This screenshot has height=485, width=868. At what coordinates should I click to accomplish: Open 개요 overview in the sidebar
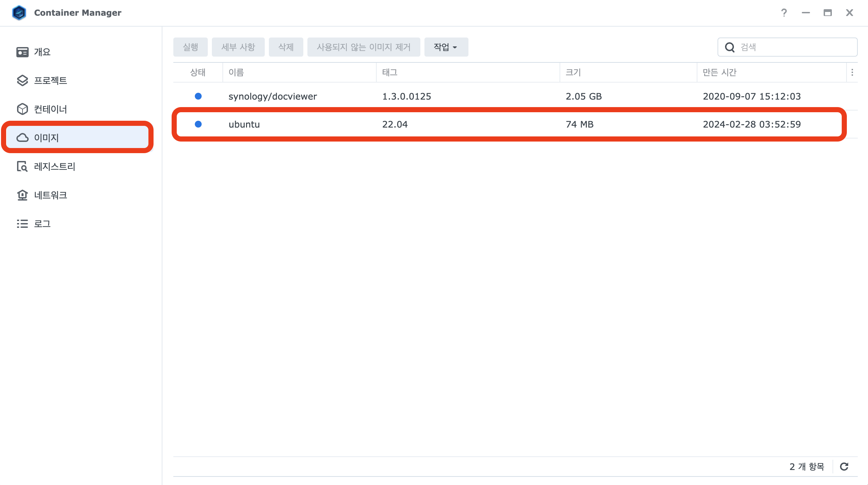[42, 52]
